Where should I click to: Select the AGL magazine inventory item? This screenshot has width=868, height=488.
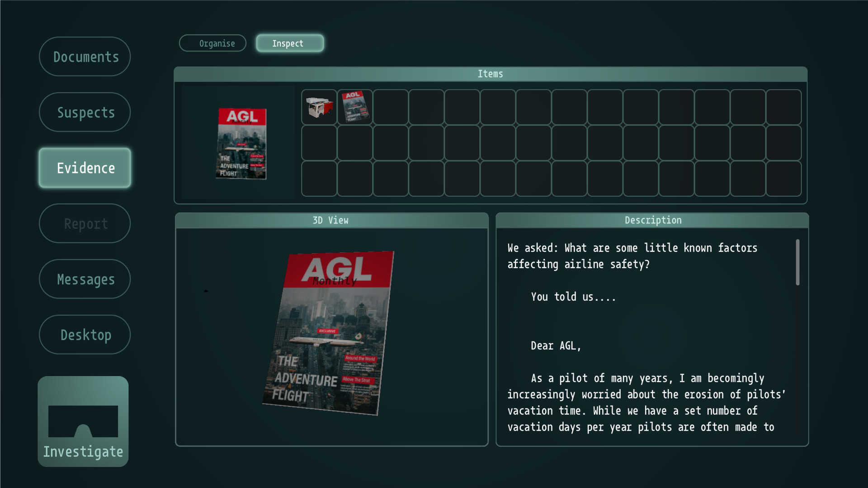coord(355,107)
